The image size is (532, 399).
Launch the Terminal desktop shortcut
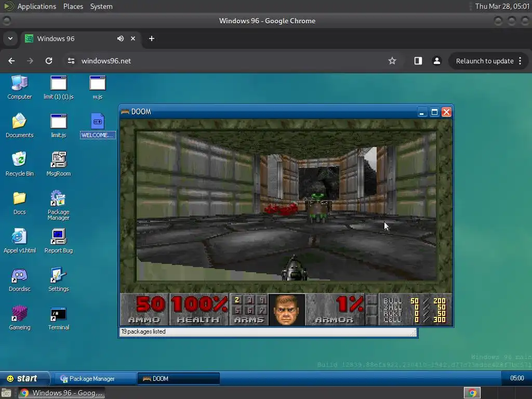tap(58, 318)
